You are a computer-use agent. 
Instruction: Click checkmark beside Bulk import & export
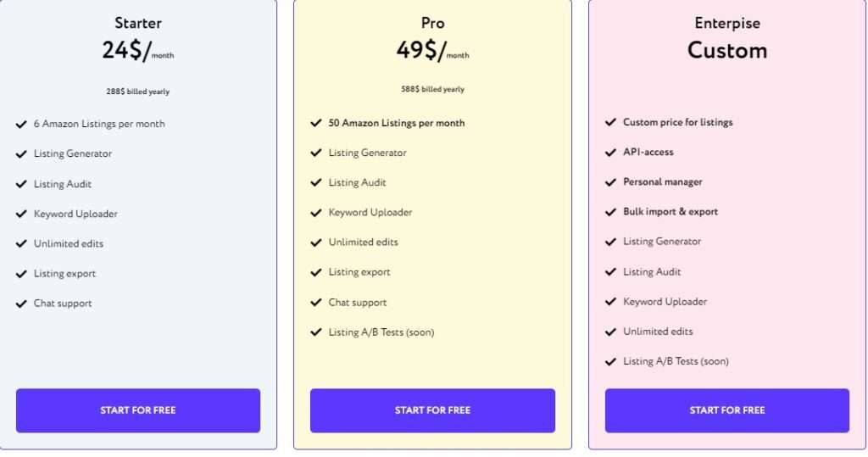(610, 212)
